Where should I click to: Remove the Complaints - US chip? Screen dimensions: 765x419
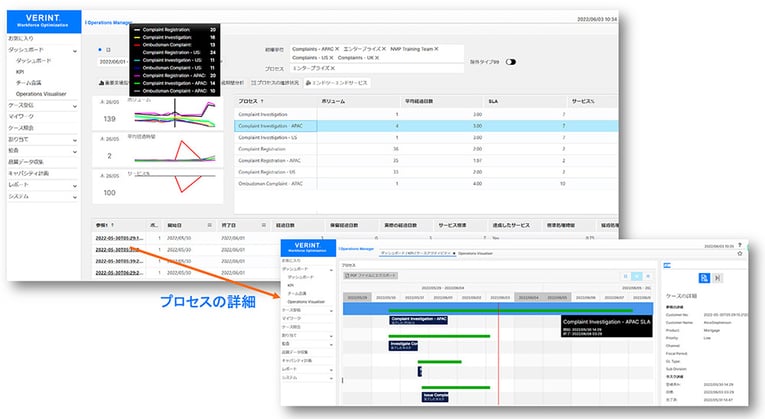pyautogui.click(x=331, y=58)
